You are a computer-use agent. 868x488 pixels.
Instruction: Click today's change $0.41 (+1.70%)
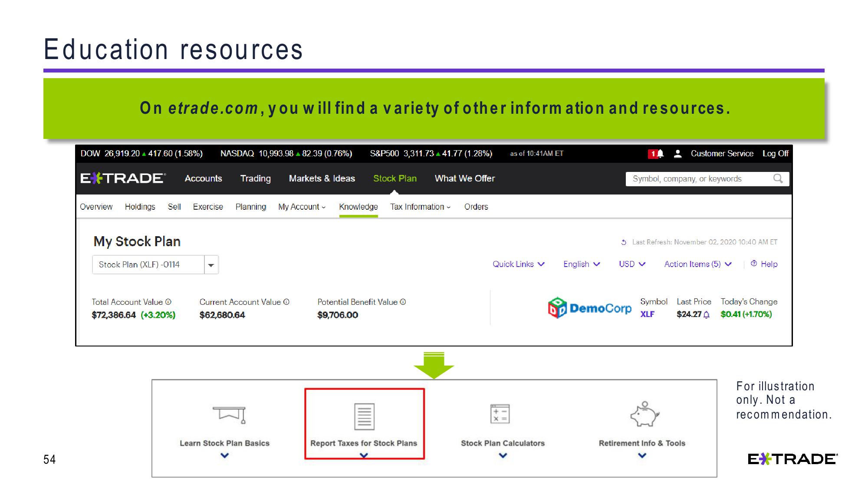[x=746, y=314]
